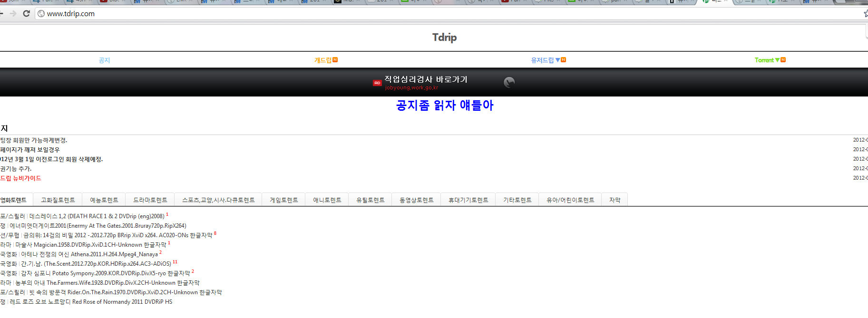Click comment count 11 on The.Scent row
Screen dimensions: 868x318
pyautogui.click(x=175, y=262)
